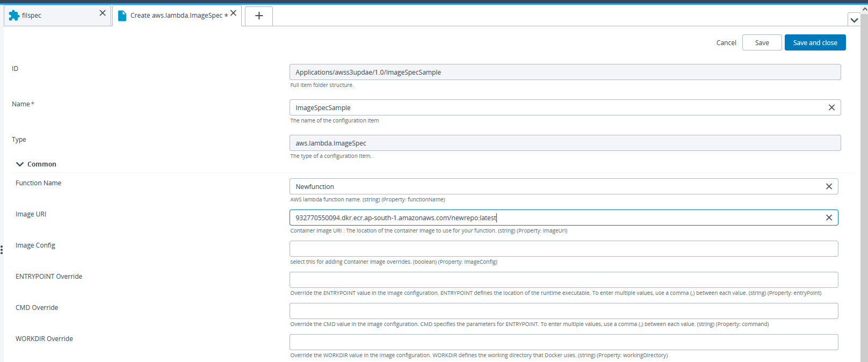Focus the ENTRYPOINT Override input
This screenshot has width=868, height=362.
564,280
